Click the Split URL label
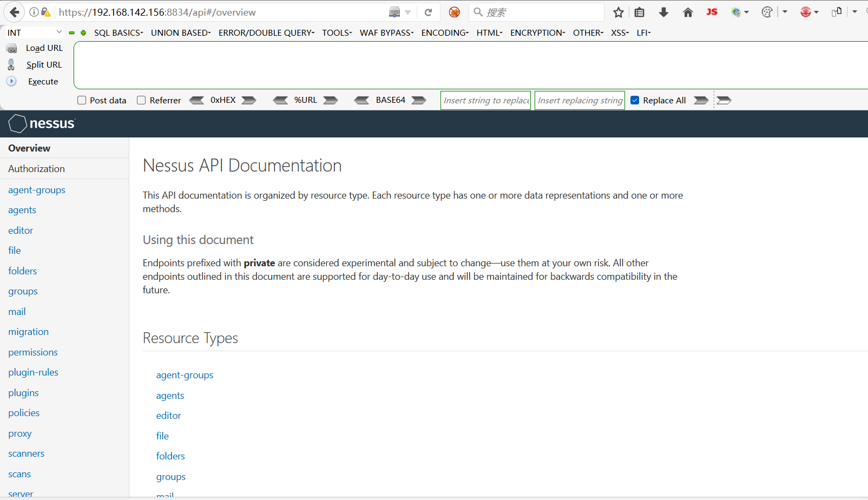Screen dimensions: 868x500 [x=44, y=65]
